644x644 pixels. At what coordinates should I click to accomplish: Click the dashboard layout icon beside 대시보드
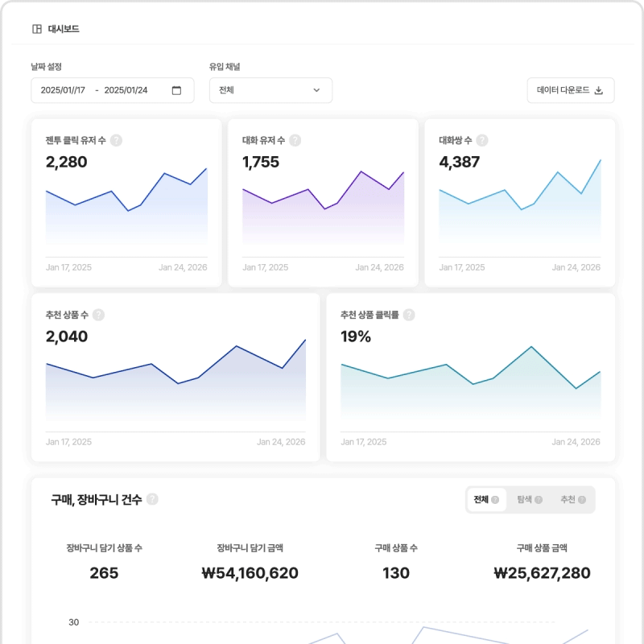click(37, 29)
